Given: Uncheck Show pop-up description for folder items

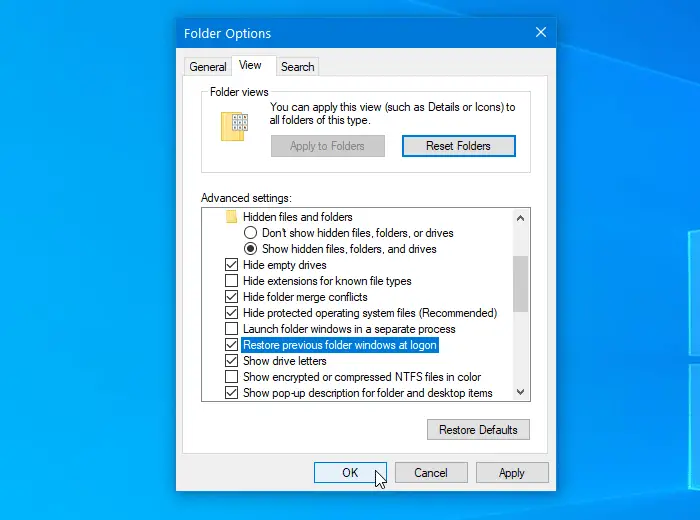Looking at the screenshot, I should 231,393.
